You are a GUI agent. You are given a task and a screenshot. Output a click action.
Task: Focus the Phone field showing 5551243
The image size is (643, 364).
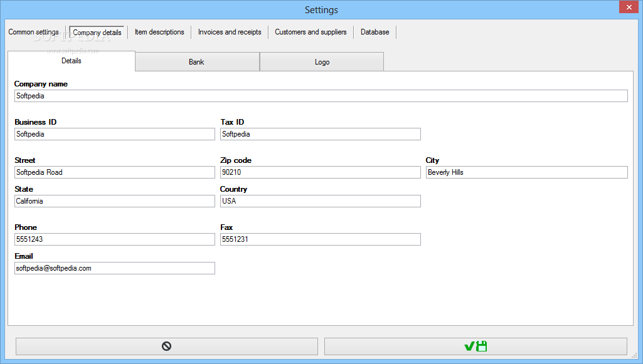click(x=115, y=239)
